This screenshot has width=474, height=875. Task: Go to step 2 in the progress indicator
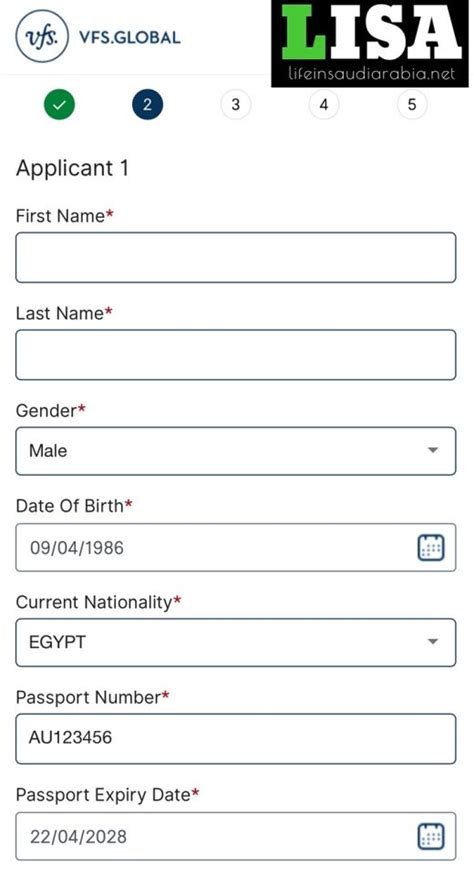pos(147,104)
